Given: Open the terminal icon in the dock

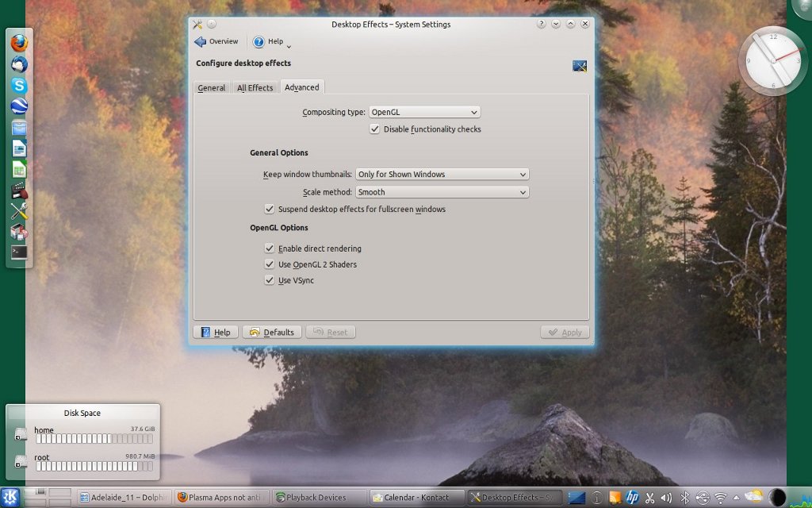Looking at the screenshot, I should point(19,252).
